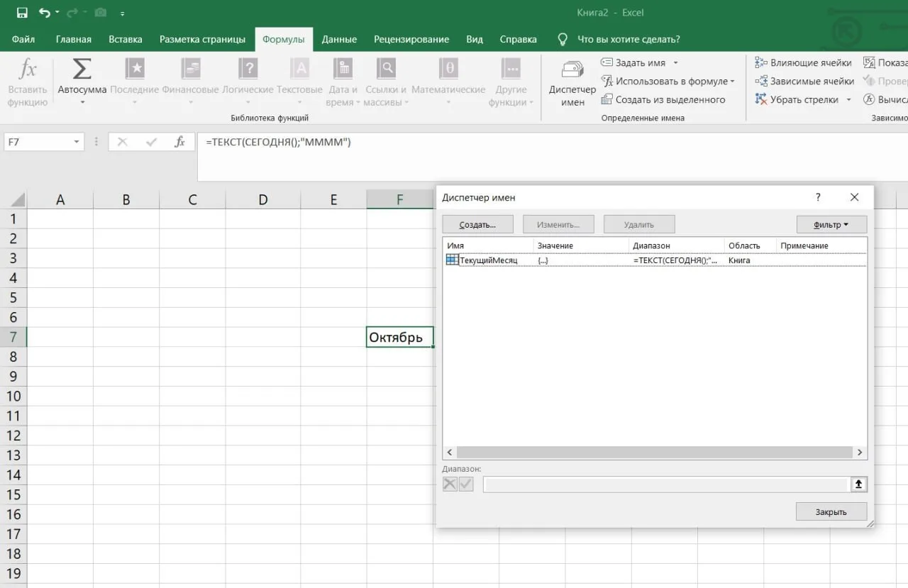This screenshot has height=588, width=908.
Task: Switch to the Данные ribbon tab
Action: click(x=339, y=39)
